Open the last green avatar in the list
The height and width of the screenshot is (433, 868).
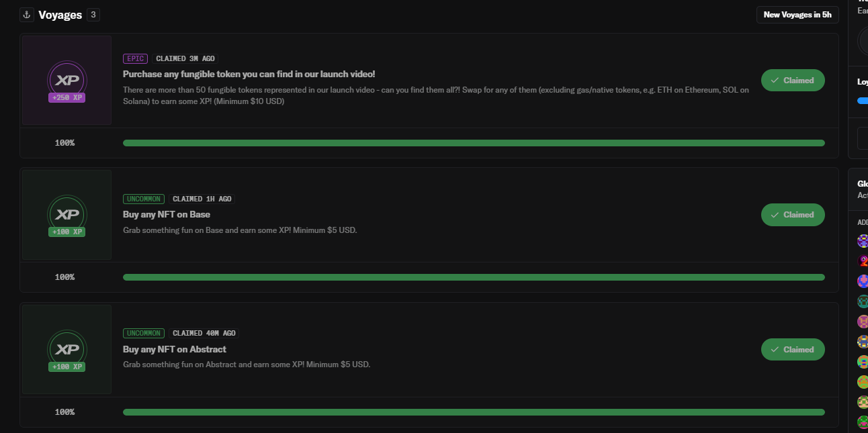(x=863, y=422)
